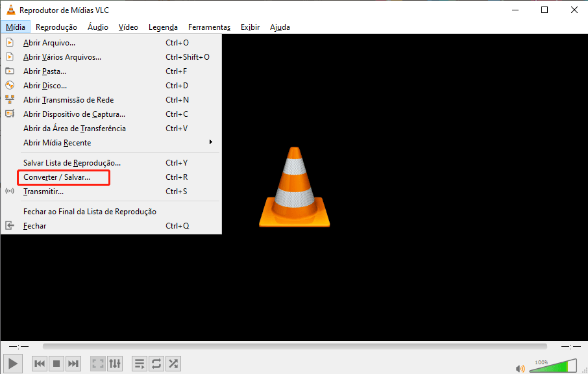Click the exit icon beside Fechar
Screen dimensions: 588x374
pos(9,225)
